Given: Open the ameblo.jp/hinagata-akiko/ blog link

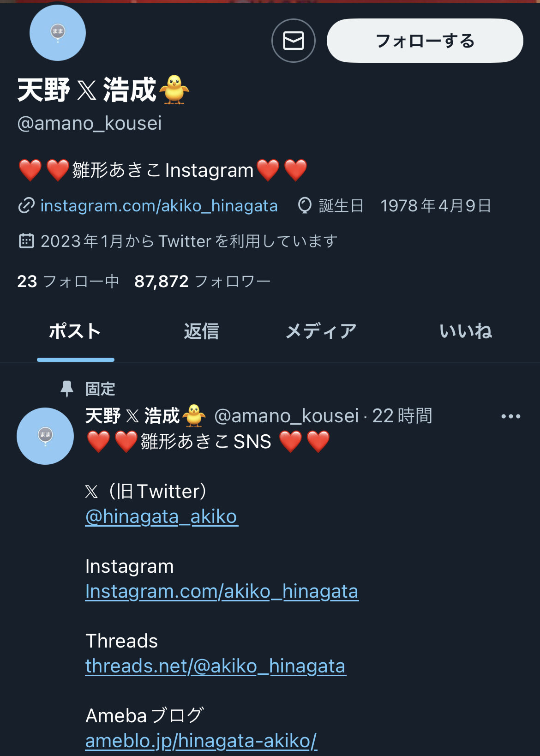Looking at the screenshot, I should (201, 741).
